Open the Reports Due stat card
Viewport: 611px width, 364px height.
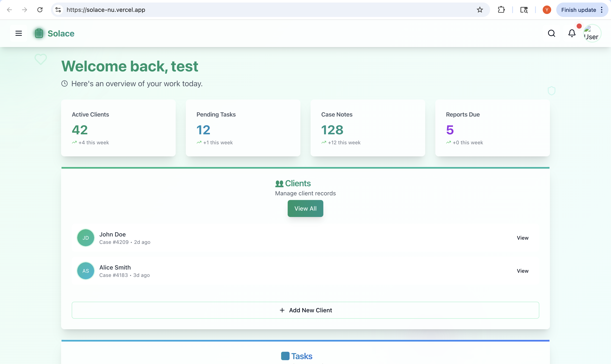coord(492,128)
